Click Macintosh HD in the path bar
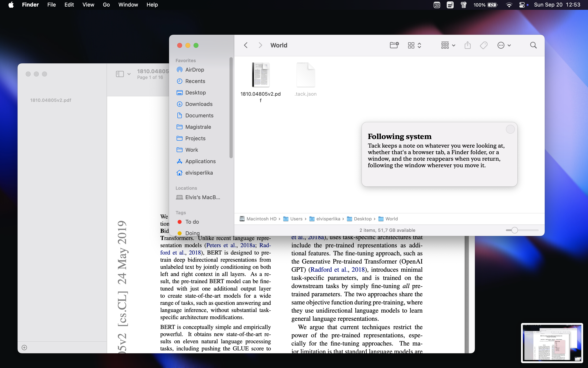Viewport: 588px width, 368px height. point(258,219)
